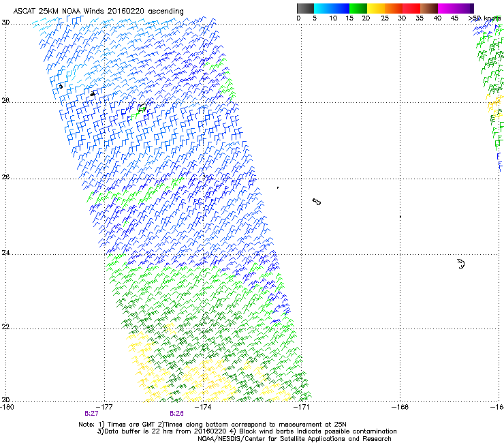Screen dimensions: 504x443
Task: Click the small black island near 28.5N -178.3
Action: pos(61,87)
